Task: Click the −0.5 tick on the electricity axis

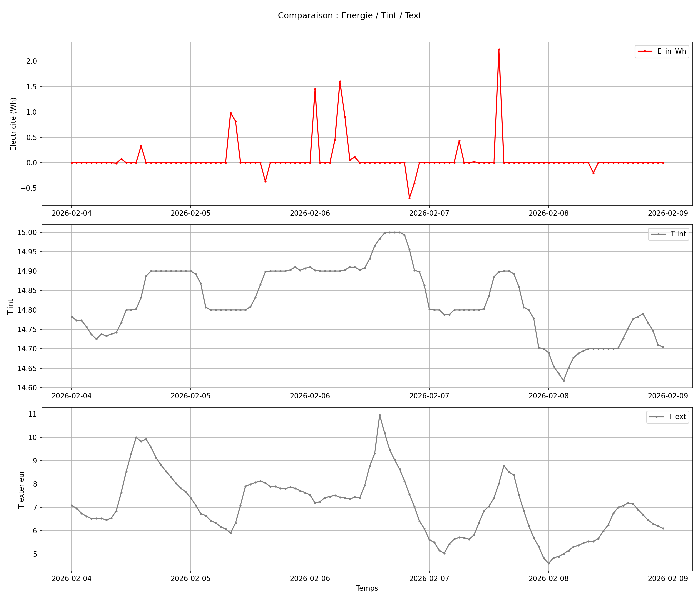Action: (29, 188)
